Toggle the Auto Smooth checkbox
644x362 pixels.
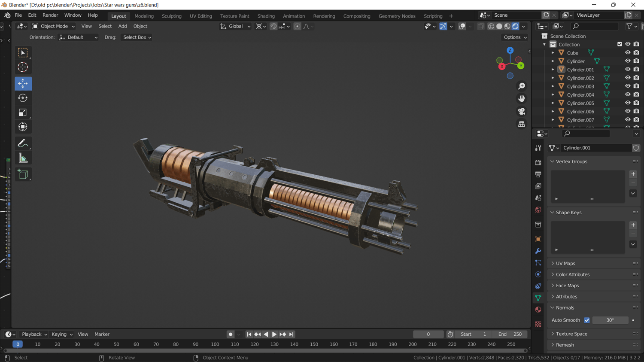[x=587, y=320]
